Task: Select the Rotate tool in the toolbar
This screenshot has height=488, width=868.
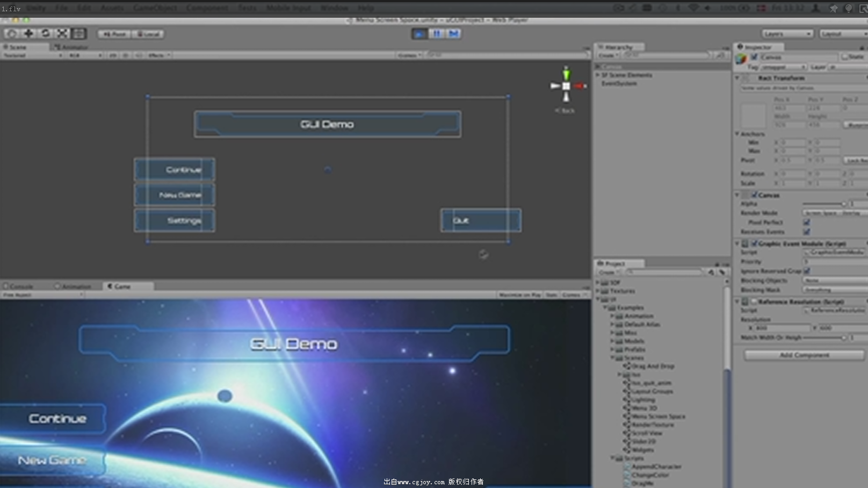Action: [45, 33]
